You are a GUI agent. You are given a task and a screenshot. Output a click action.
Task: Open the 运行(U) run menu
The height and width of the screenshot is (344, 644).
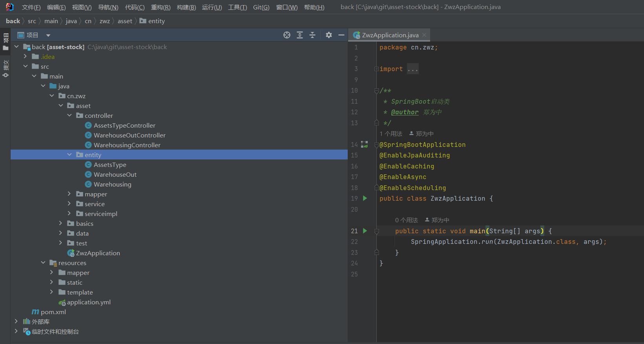coord(212,7)
